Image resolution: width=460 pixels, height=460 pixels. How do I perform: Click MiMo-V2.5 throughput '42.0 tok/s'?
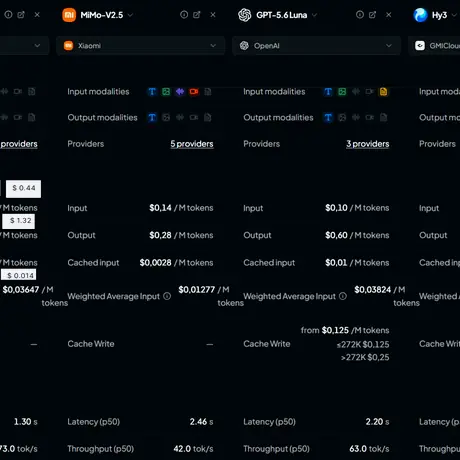pyautogui.click(x=193, y=449)
